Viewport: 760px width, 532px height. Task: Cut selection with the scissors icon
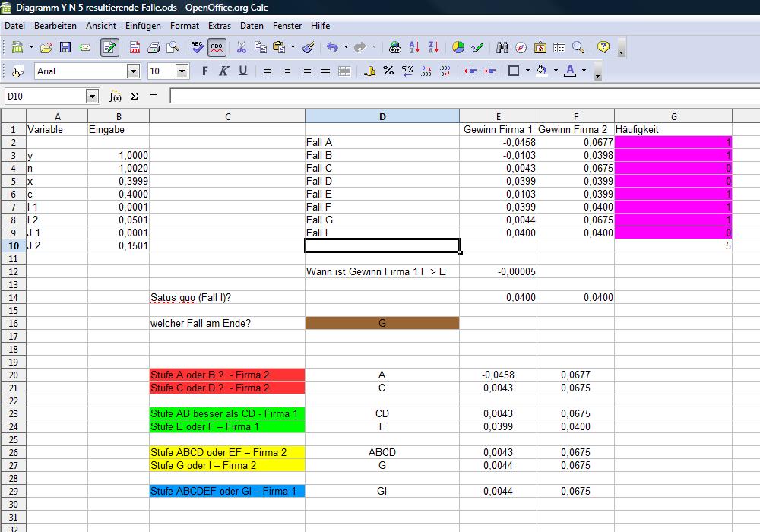tap(242, 47)
